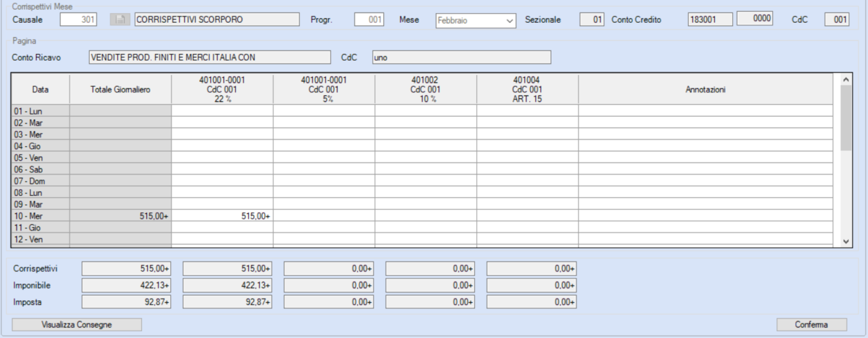Image resolution: width=868 pixels, height=338 pixels.
Task: Select the 22% cell for 10 - Mer
Action: coord(222,216)
